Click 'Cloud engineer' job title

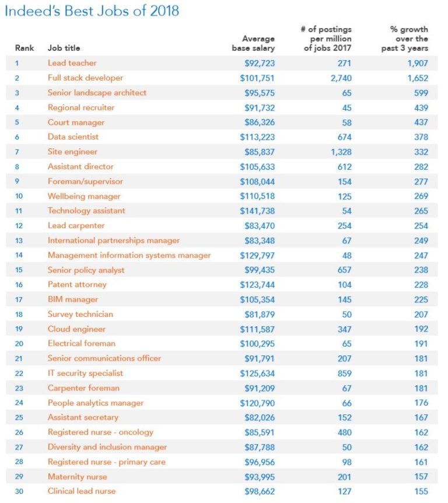(76, 329)
